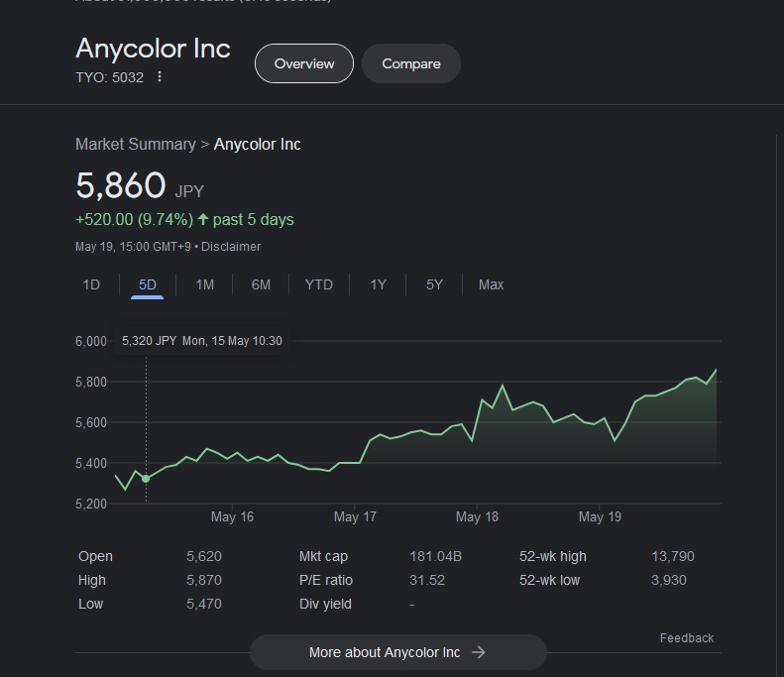The height and width of the screenshot is (677, 784).
Task: Switch chart to 1M range
Action: (x=204, y=285)
